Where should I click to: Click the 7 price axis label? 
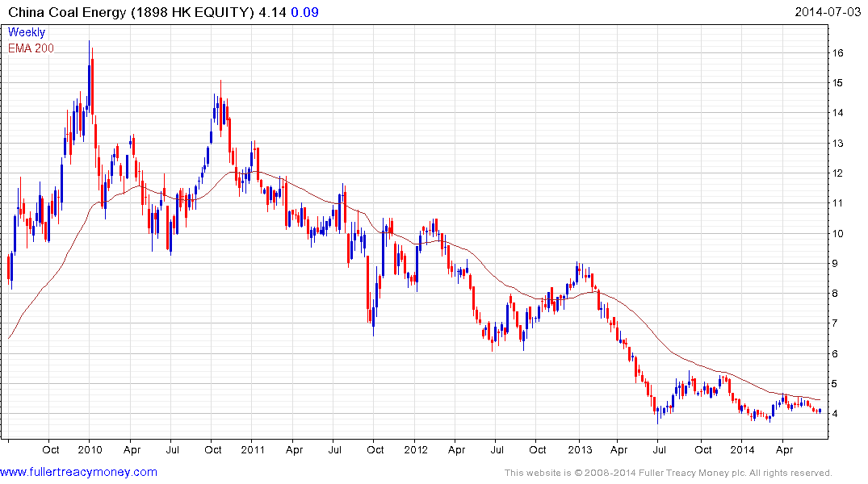click(x=836, y=323)
